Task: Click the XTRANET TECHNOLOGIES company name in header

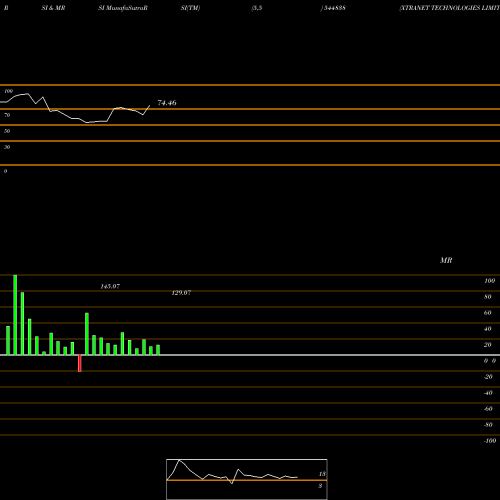Action: tap(450, 8)
